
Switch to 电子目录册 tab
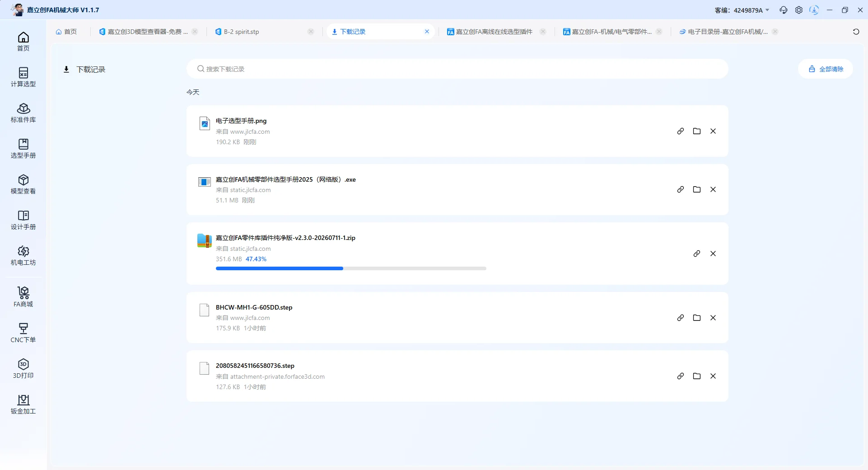click(724, 32)
